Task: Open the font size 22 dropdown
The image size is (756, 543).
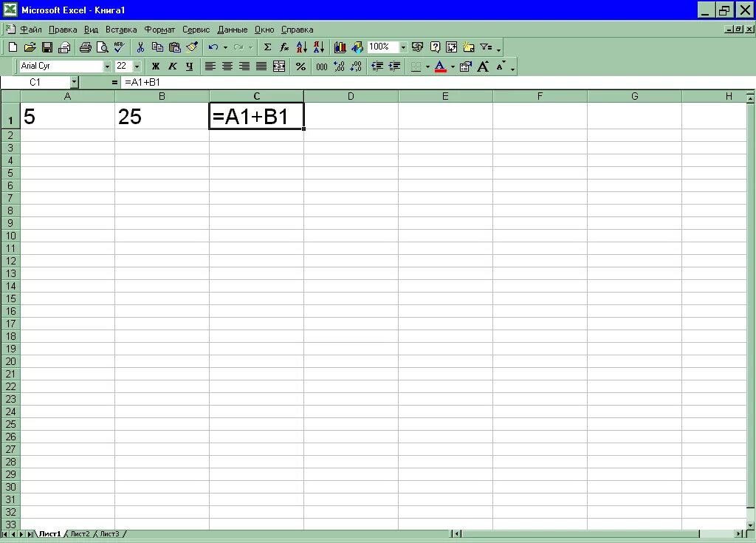Action: tap(137, 66)
